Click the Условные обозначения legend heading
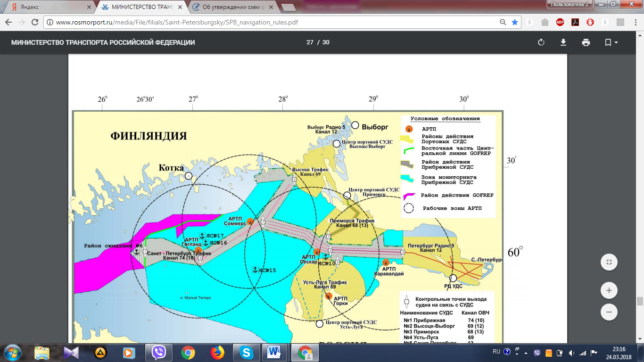Screen dimensions: 644x362 445,119
